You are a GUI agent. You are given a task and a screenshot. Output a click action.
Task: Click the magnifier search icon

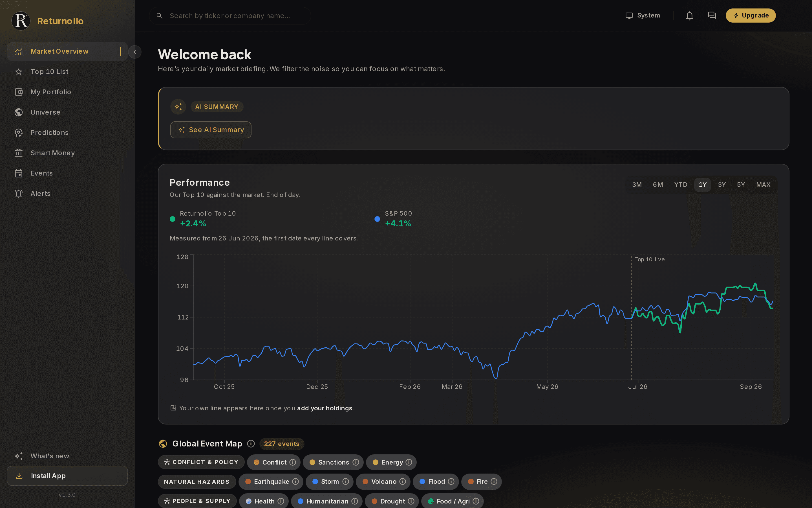pos(160,16)
